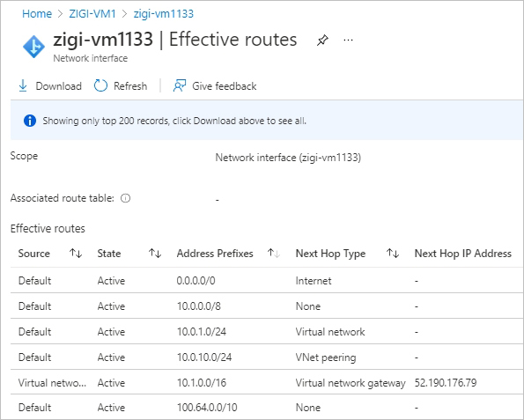Click the Home breadcrumb link
This screenshot has height=420, width=524.
point(37,14)
